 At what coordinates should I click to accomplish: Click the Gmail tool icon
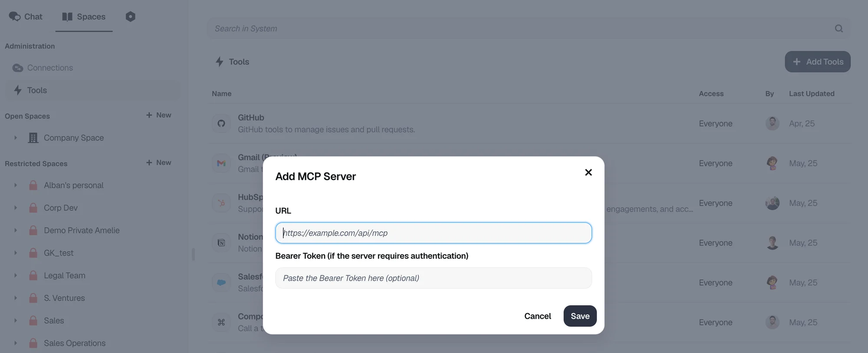pos(221,163)
